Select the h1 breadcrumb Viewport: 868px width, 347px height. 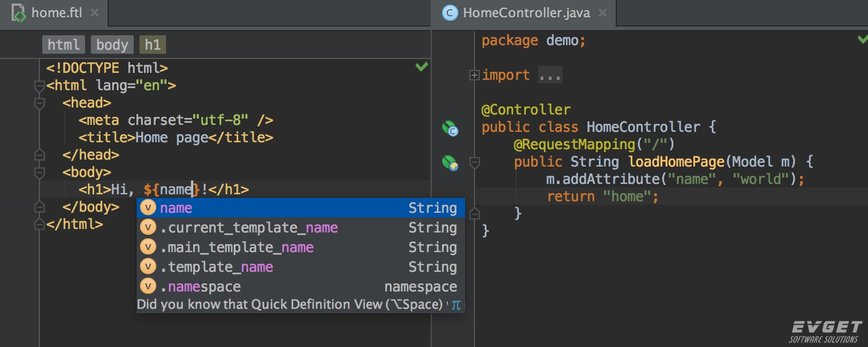153,45
